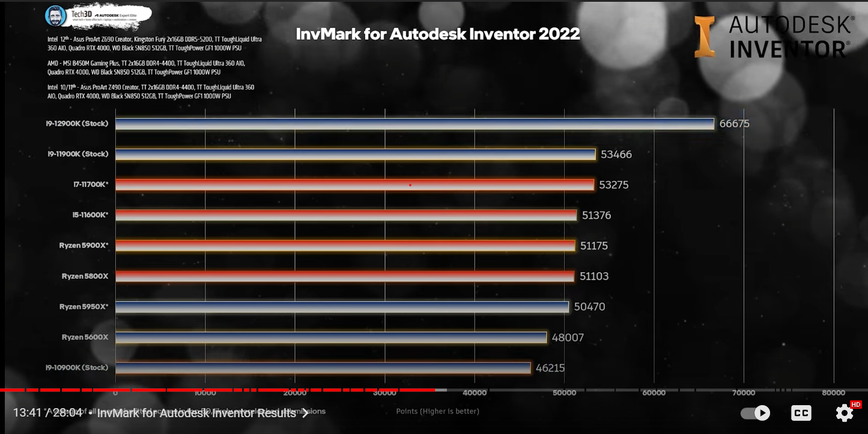
Task: Select the 'Ryzen 5900X*' label
Action: point(83,245)
